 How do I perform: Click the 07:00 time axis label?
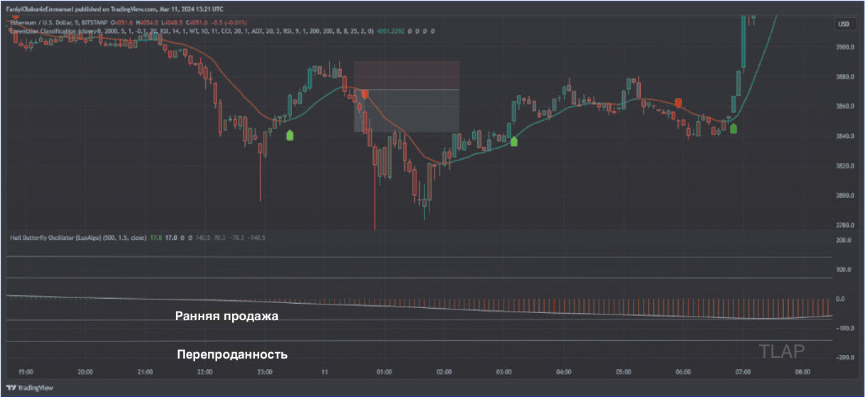(743, 372)
